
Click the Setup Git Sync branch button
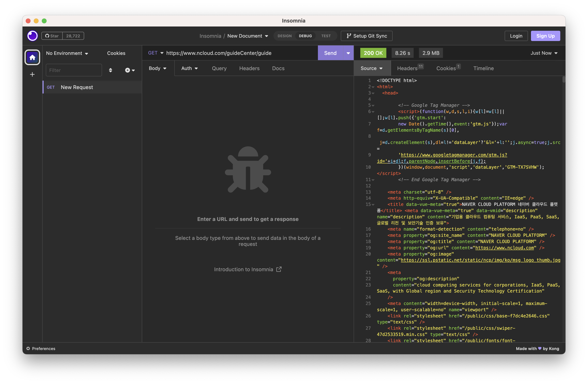pyautogui.click(x=366, y=36)
